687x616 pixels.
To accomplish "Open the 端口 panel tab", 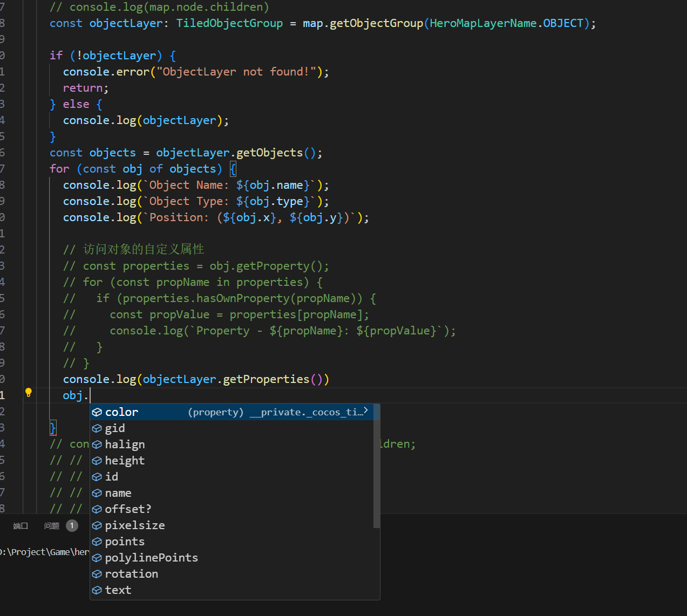I will coord(21,526).
